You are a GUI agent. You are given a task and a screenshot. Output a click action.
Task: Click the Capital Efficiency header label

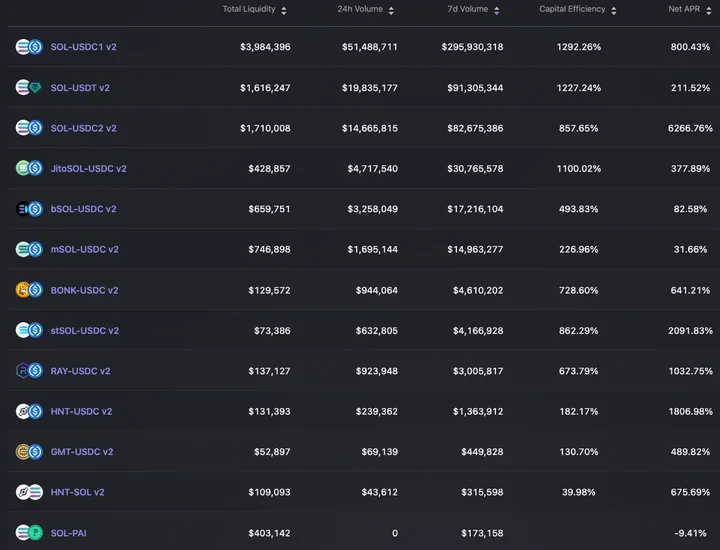[x=572, y=9]
